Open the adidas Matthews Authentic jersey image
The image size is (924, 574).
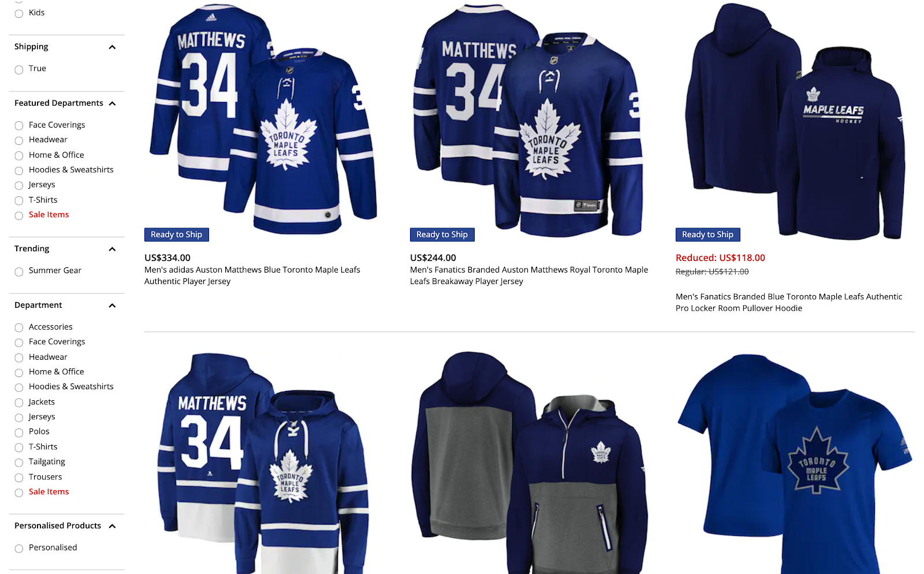(263, 119)
